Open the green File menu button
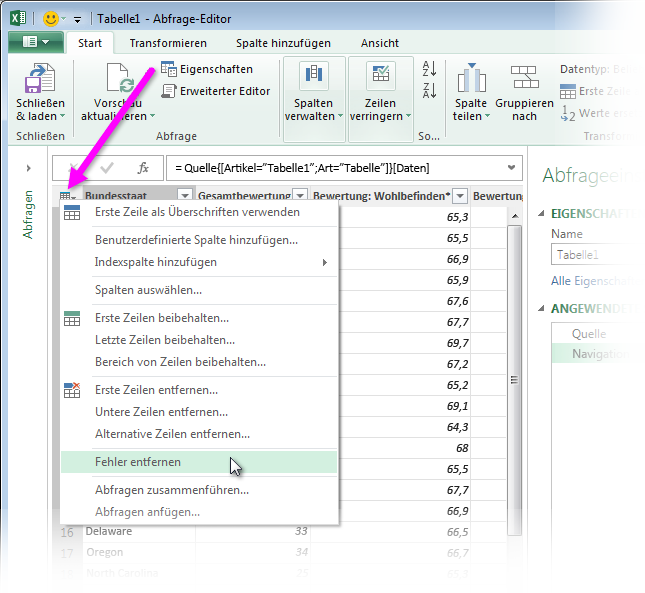This screenshot has height=593, width=645. click(36, 42)
